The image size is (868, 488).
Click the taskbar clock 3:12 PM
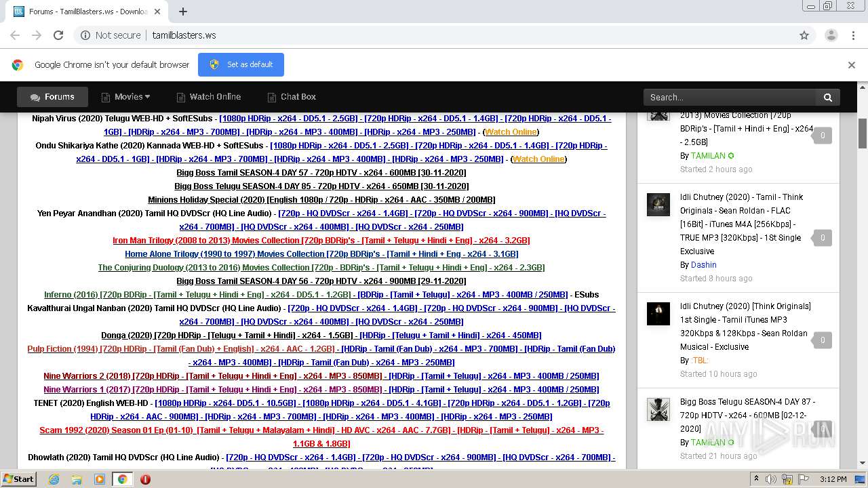[832, 479]
